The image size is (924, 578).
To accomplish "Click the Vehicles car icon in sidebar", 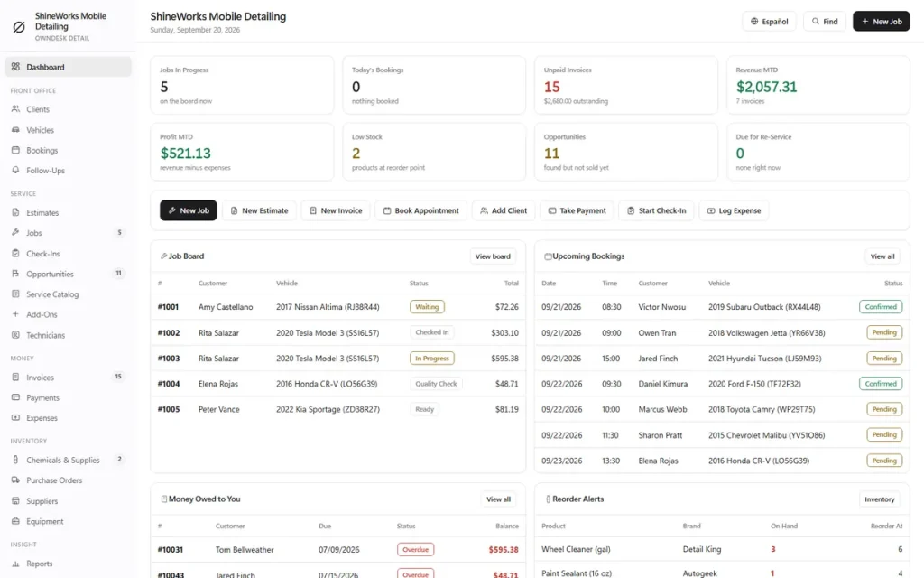I will coord(16,130).
